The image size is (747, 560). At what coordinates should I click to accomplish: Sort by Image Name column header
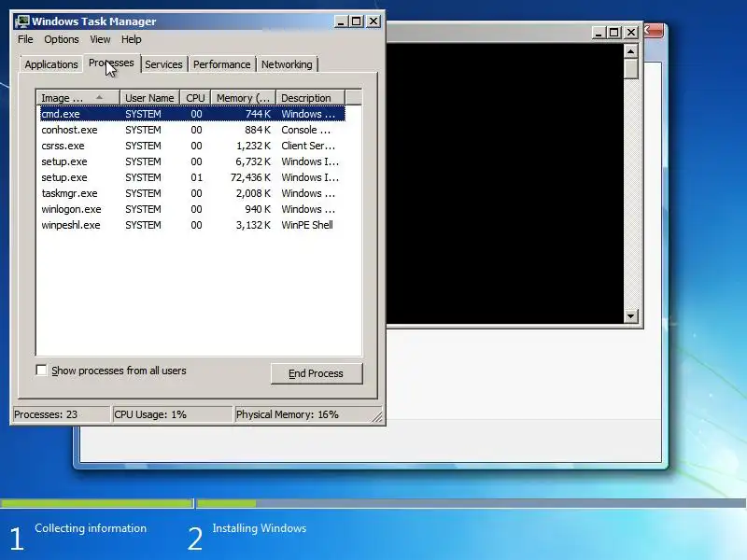pyautogui.click(x=78, y=98)
